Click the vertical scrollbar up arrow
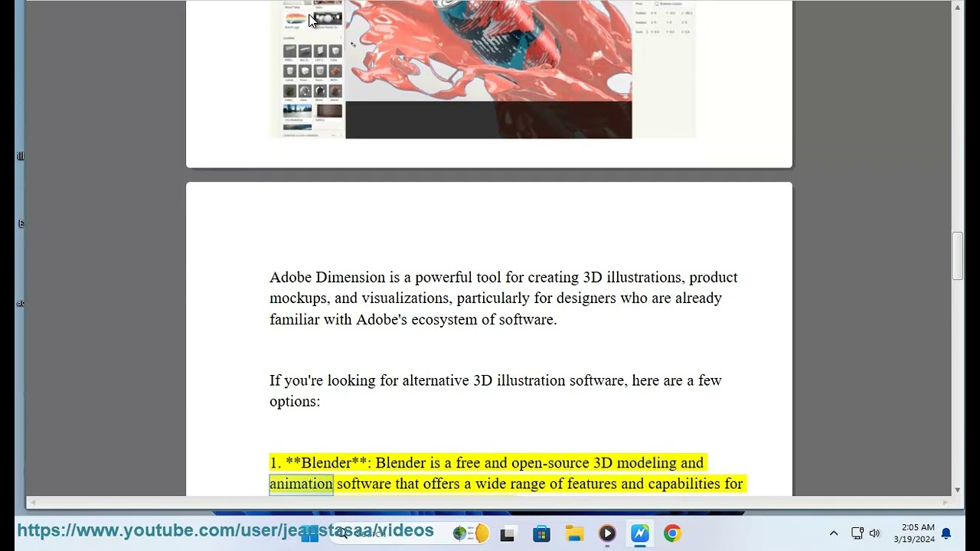 958,7
